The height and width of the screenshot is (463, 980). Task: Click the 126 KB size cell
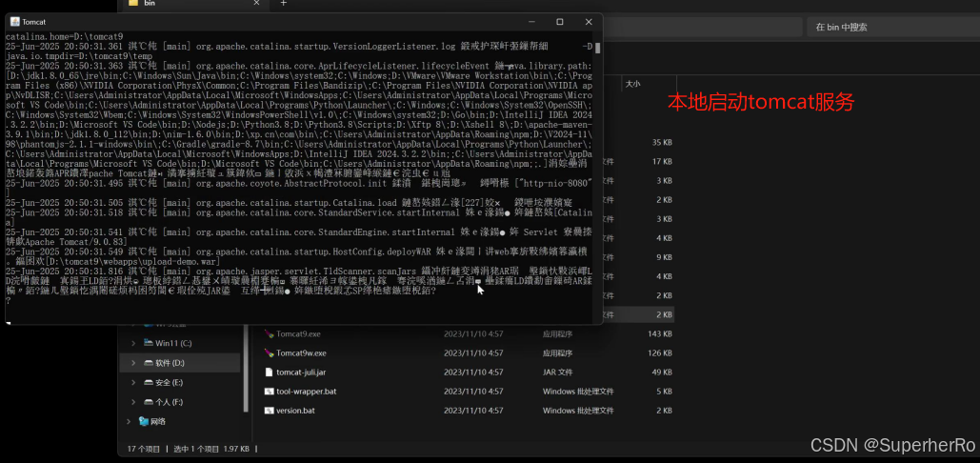pos(660,353)
